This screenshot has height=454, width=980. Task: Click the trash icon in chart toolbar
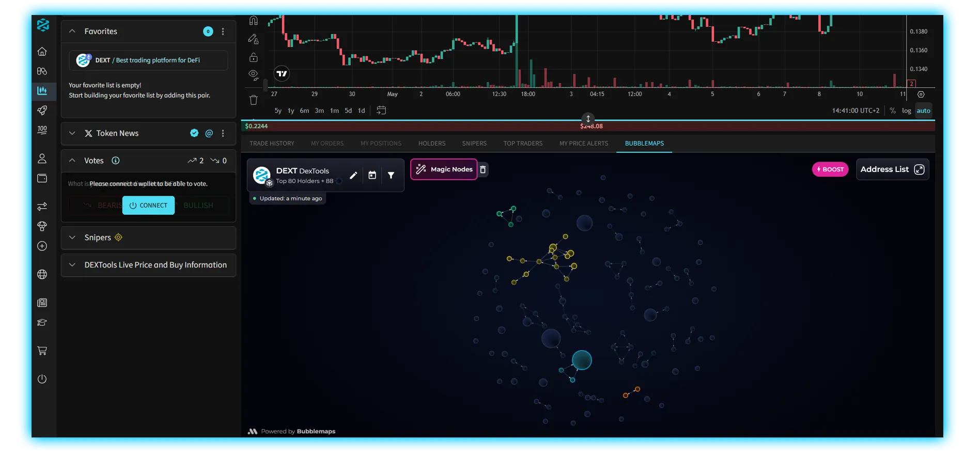[253, 100]
